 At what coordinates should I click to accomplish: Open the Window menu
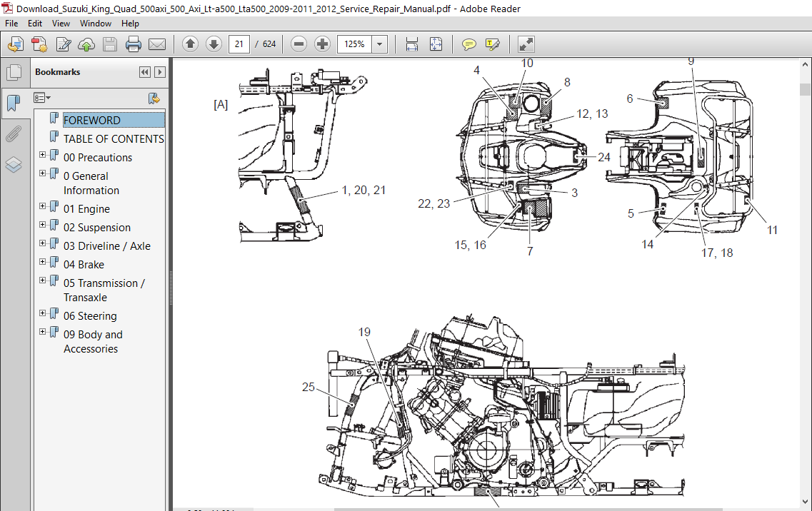95,24
